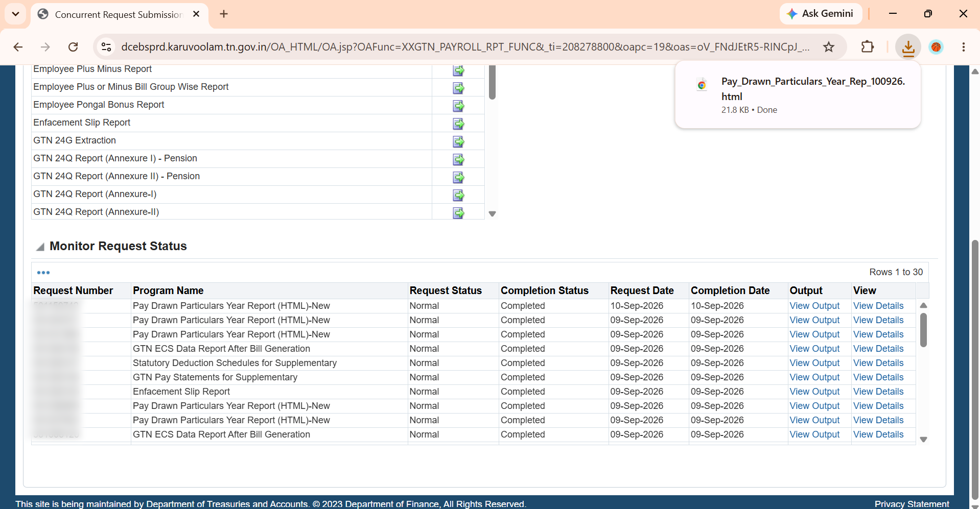Open the tab search dropdown
This screenshot has width=980, height=509.
coord(15,14)
